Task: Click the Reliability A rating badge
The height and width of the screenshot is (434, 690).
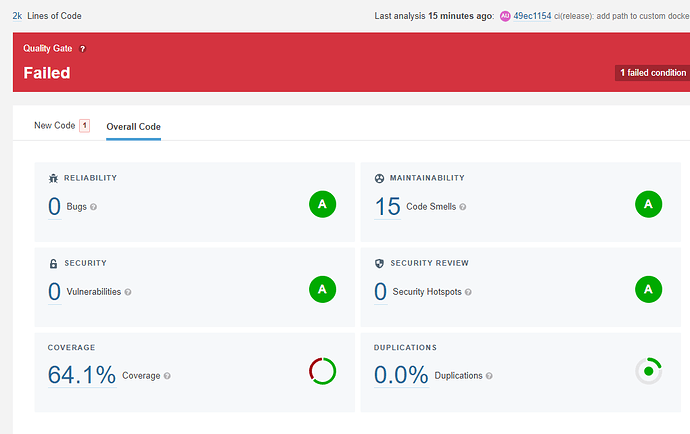Action: point(323,204)
